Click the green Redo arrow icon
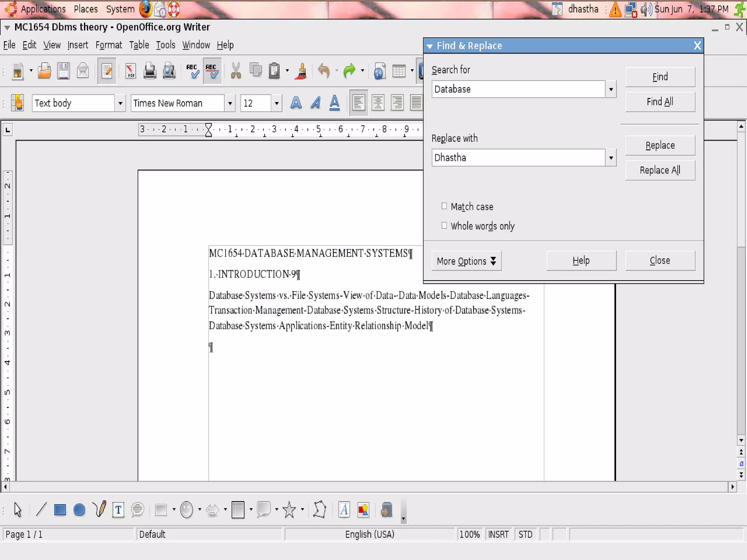This screenshot has height=560, width=747. pyautogui.click(x=349, y=71)
